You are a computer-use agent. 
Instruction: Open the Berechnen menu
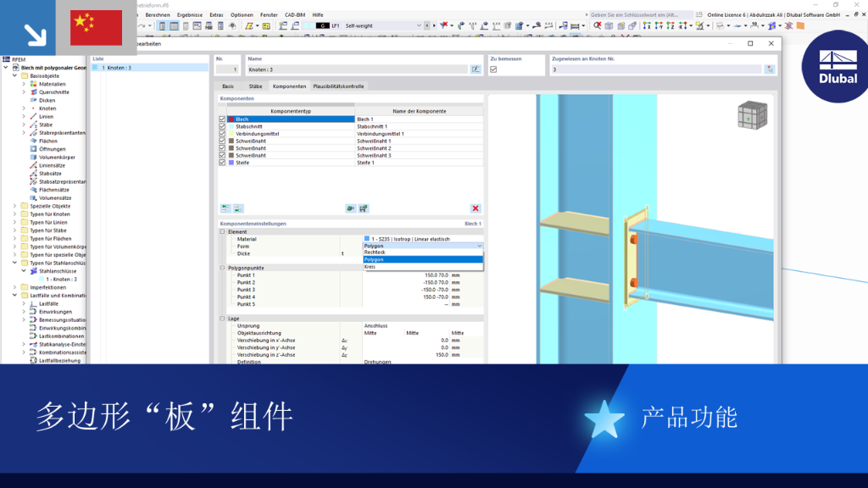[x=158, y=15]
